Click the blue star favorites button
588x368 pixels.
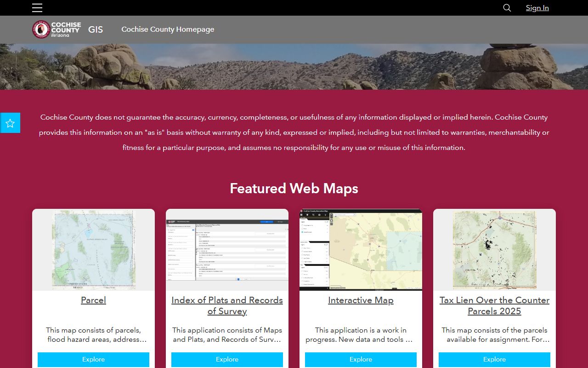(10, 123)
